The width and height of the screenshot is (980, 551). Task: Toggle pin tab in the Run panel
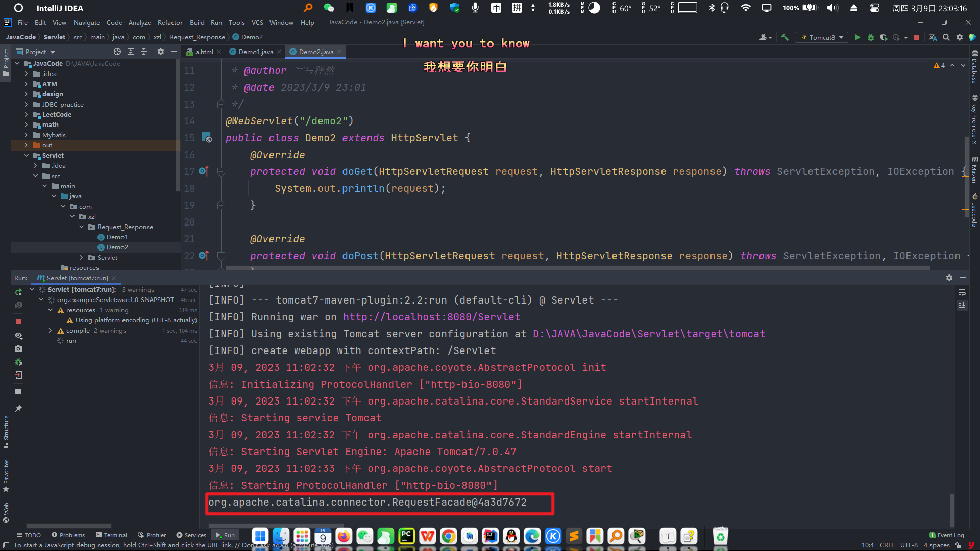[18, 409]
